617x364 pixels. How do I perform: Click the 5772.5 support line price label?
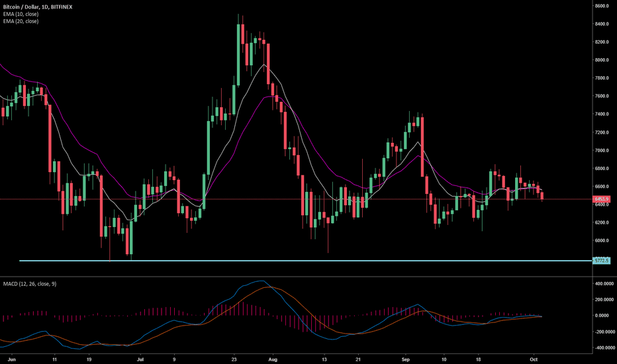pos(602,261)
